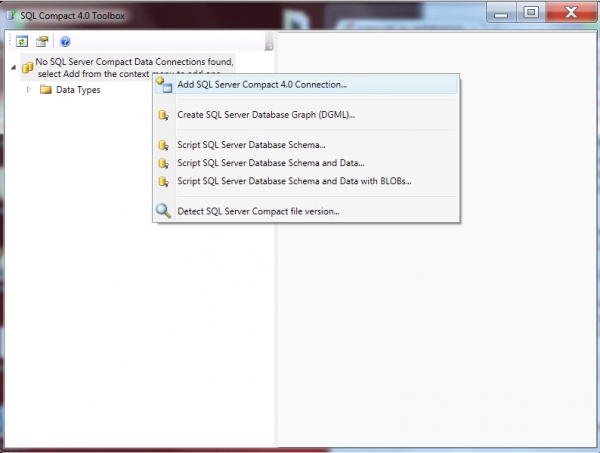Maximize the SQL Compact 4.0 Toolbox window
The height and width of the screenshot is (453, 600).
[531, 13]
